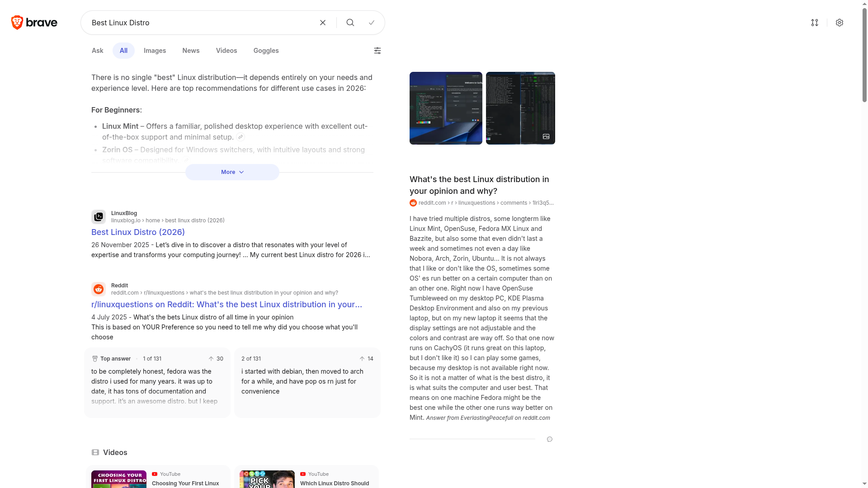The image size is (868, 488).
Task: Open the Best Linux Distro (2026) link
Action: click(138, 232)
